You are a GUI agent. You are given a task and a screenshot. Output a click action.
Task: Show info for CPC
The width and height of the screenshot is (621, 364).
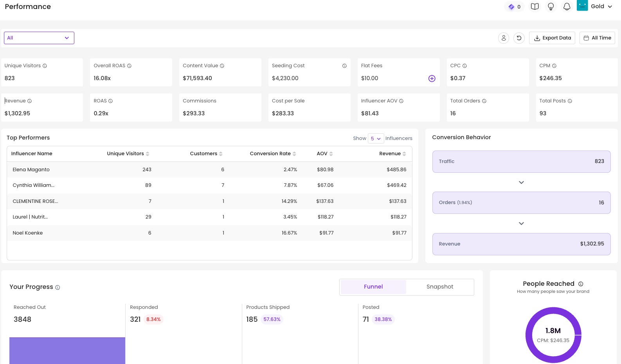(x=464, y=66)
